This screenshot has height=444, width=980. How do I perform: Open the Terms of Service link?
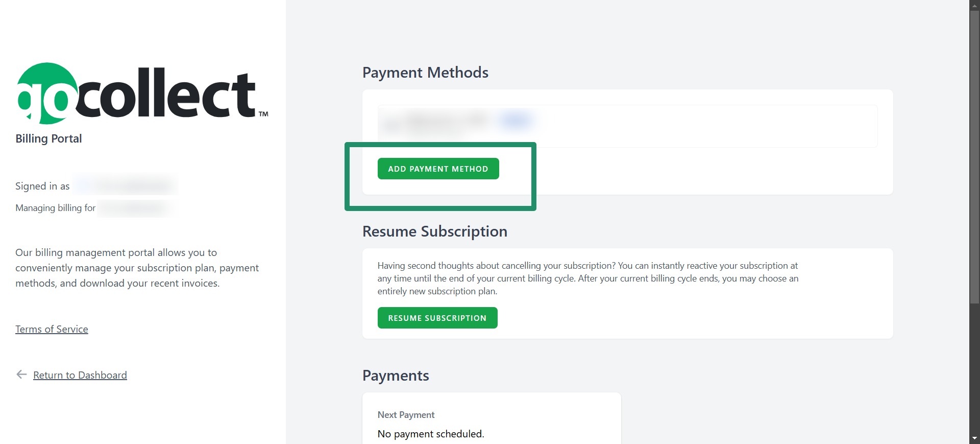[52, 329]
